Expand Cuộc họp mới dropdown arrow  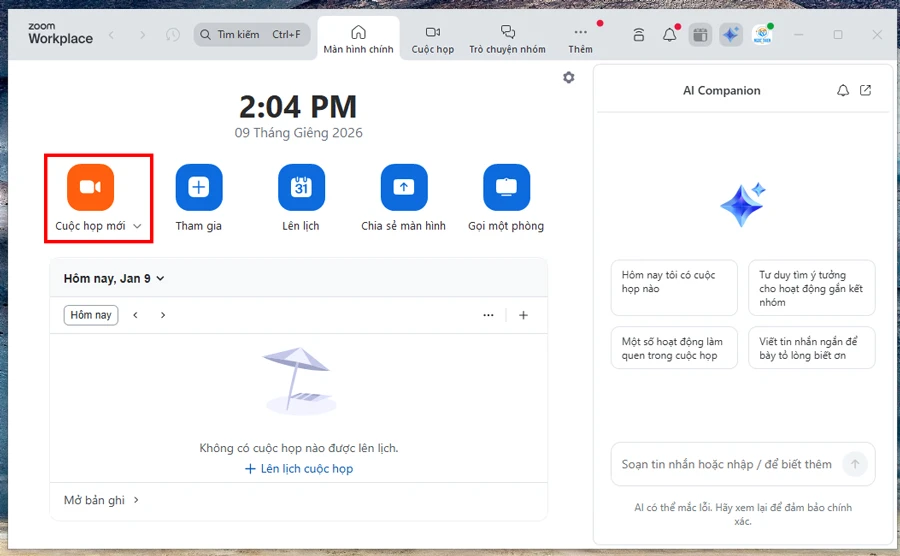(x=137, y=226)
